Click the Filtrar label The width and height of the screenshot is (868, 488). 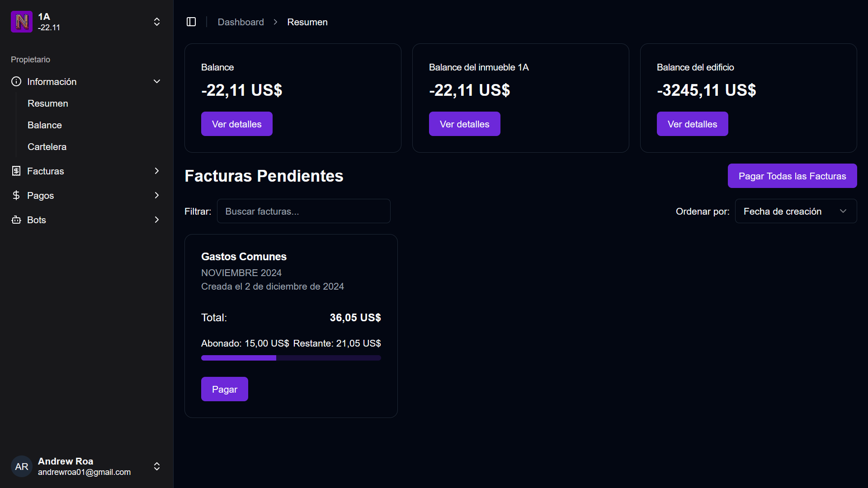(198, 211)
